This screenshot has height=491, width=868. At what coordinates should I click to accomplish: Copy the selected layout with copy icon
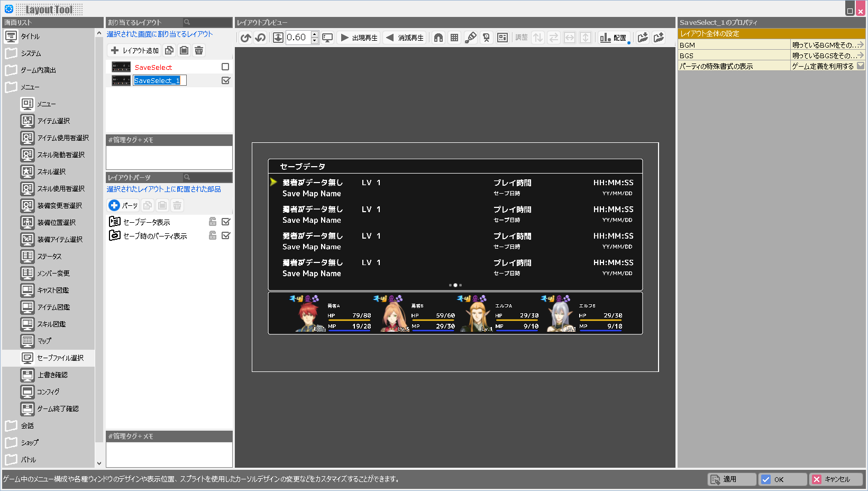[169, 50]
